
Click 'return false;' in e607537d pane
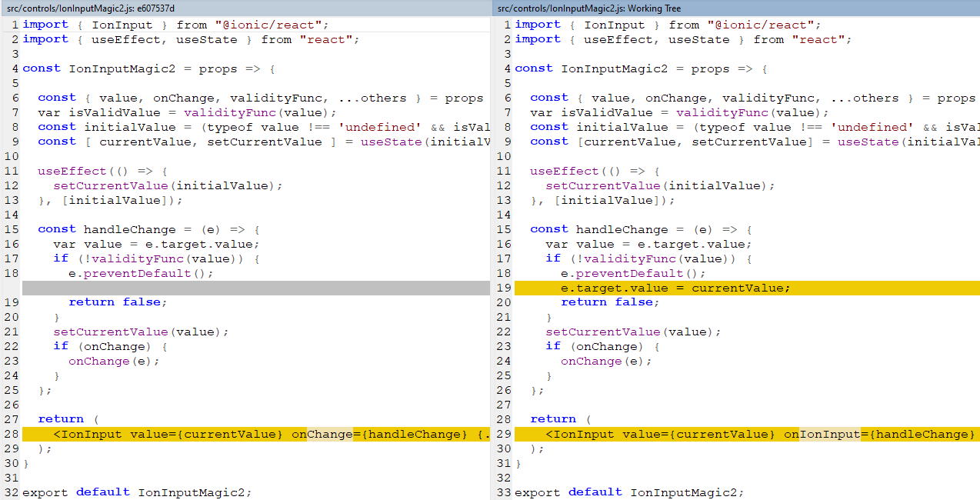tap(118, 302)
